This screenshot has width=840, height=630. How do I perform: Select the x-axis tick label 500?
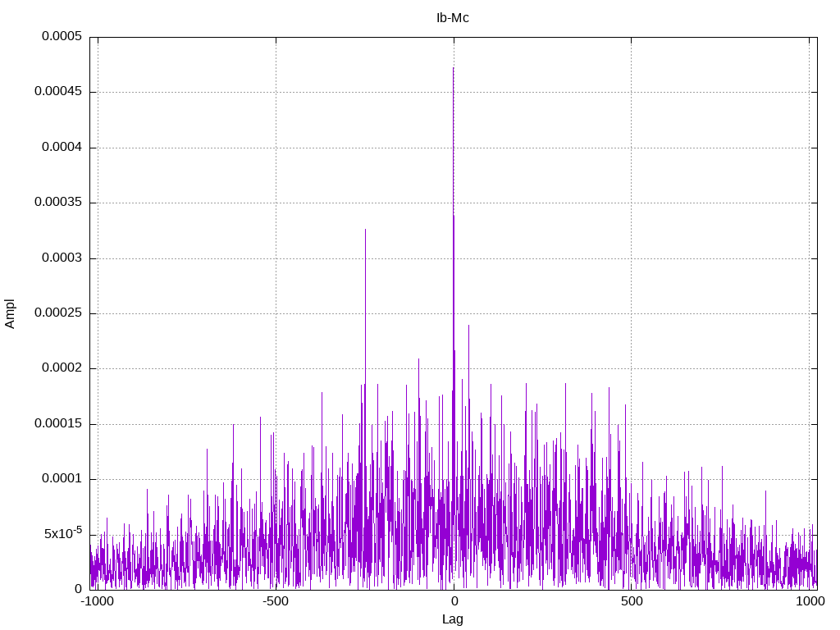[632, 601]
